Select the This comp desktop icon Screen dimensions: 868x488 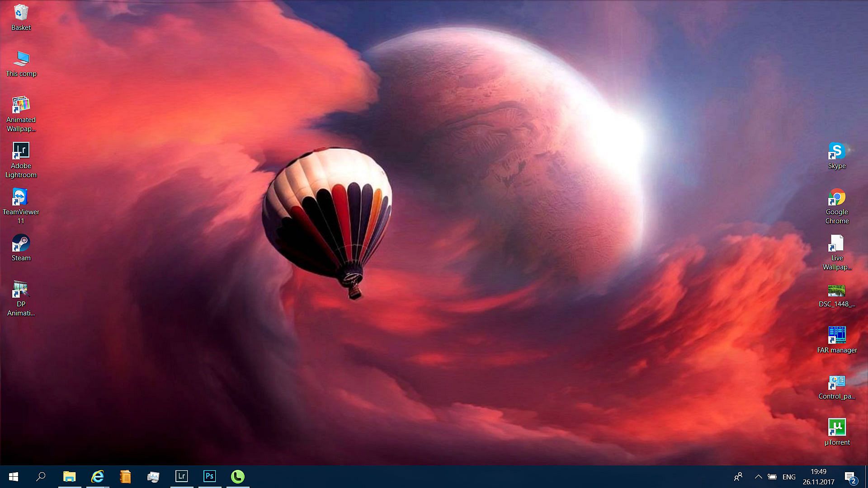21,59
